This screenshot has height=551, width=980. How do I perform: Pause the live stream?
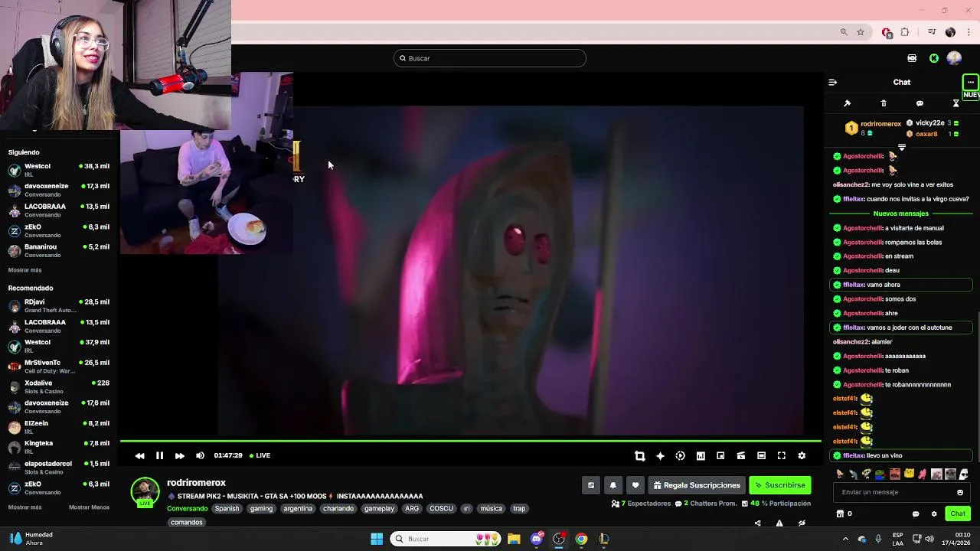click(x=159, y=455)
